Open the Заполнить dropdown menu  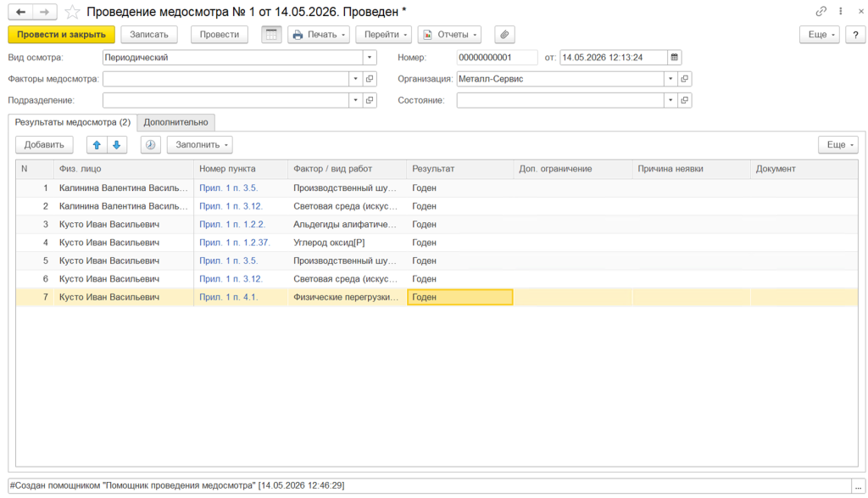point(200,144)
